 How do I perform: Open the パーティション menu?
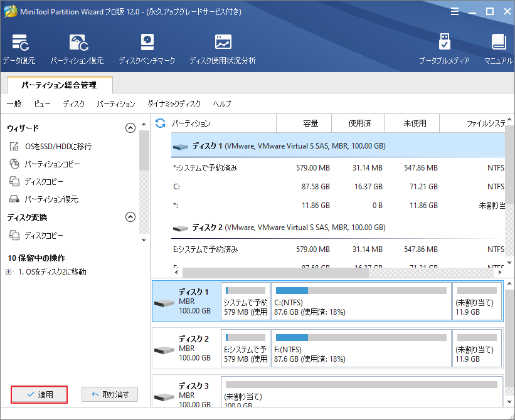[x=115, y=104]
